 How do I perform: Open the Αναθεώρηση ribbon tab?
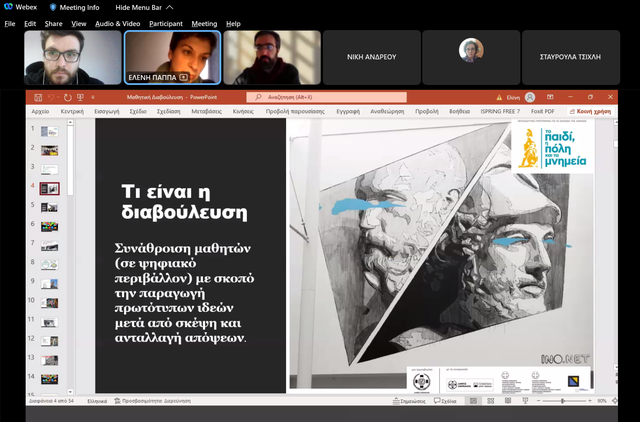pos(387,111)
